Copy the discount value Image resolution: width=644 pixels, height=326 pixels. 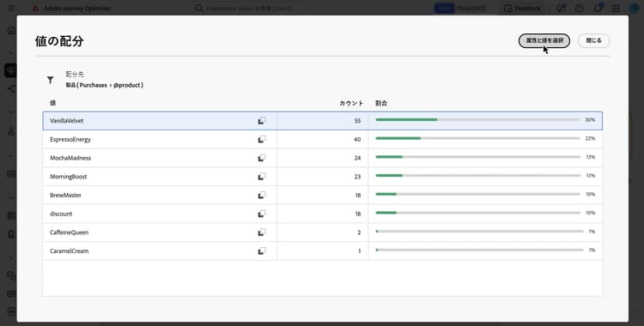(262, 214)
